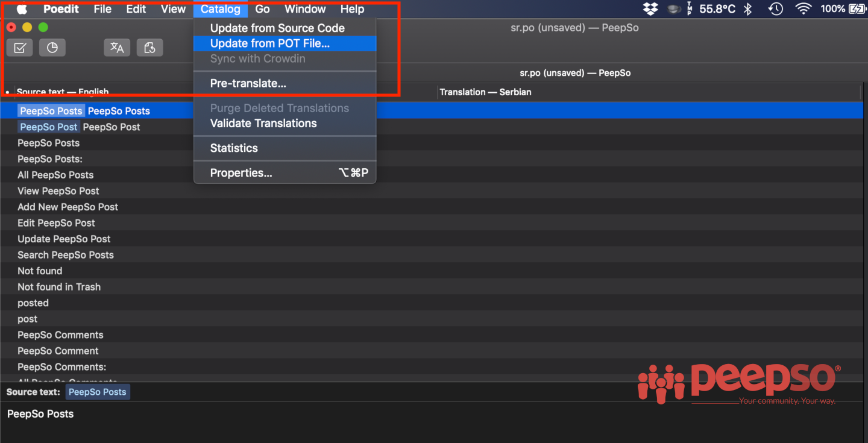
Task: Click the 55.8°C temperature monitor item
Action: point(717,9)
